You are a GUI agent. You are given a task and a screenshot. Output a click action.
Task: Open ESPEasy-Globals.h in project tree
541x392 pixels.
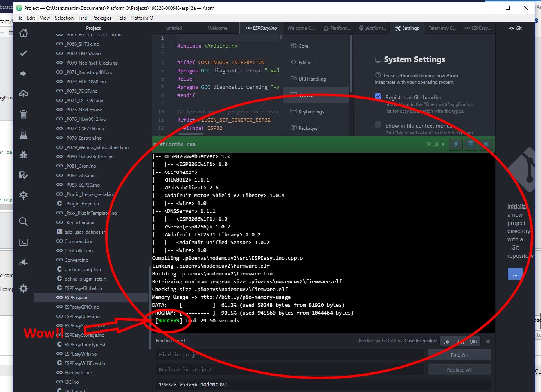click(x=83, y=288)
